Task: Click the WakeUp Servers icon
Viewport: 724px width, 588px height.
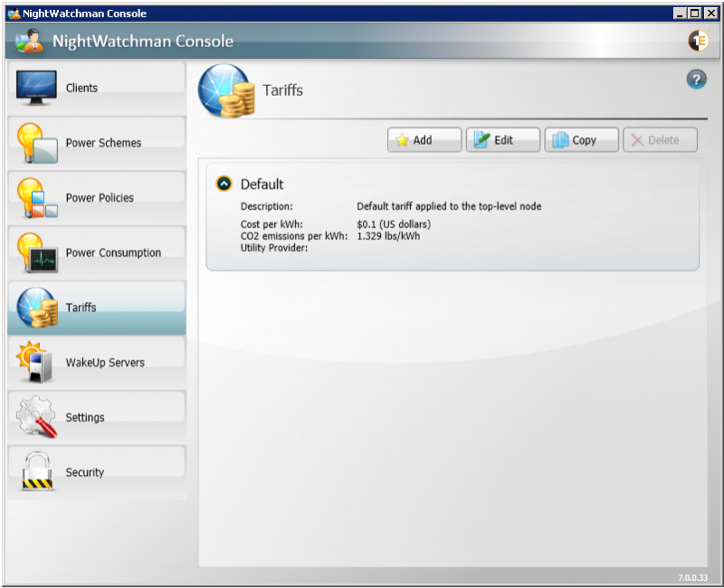Action: 36,363
